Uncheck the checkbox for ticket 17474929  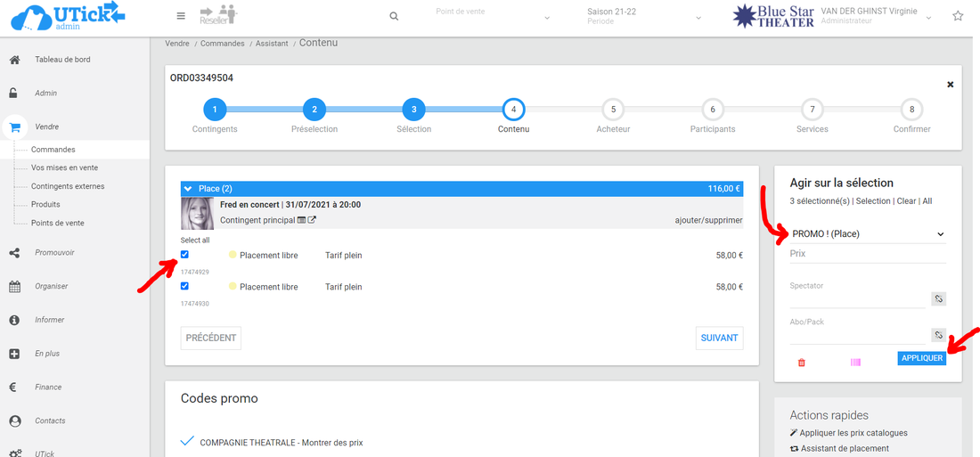(x=184, y=255)
